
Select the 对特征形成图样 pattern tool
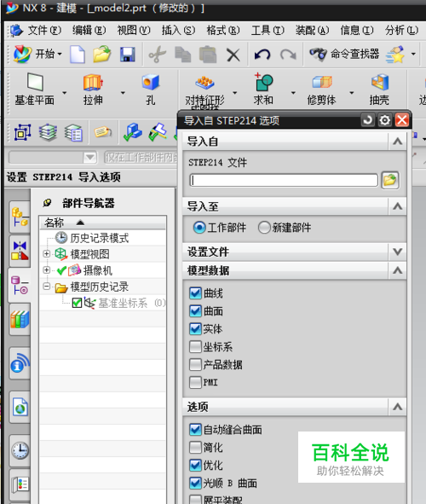(204, 91)
